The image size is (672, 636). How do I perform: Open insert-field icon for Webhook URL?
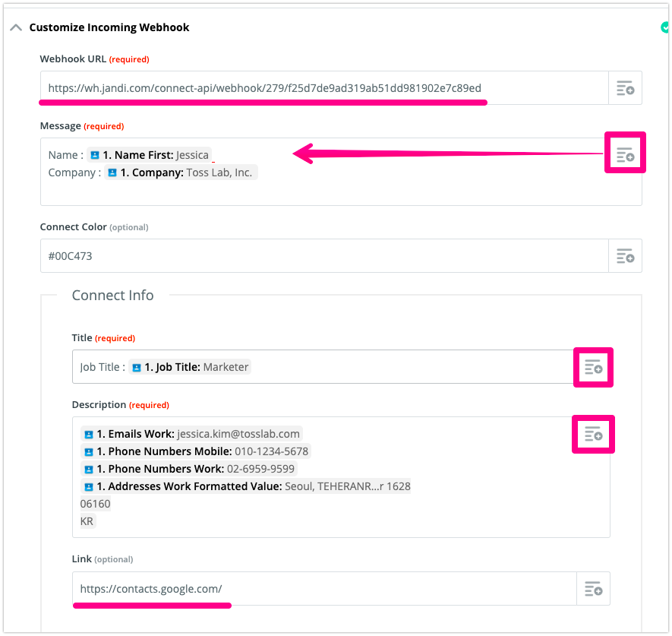click(x=625, y=88)
